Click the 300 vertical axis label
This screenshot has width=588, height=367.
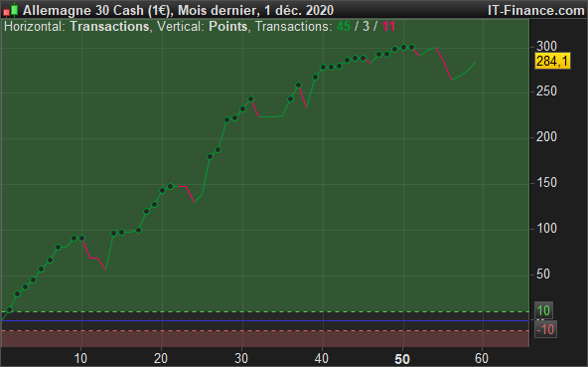[546, 46]
